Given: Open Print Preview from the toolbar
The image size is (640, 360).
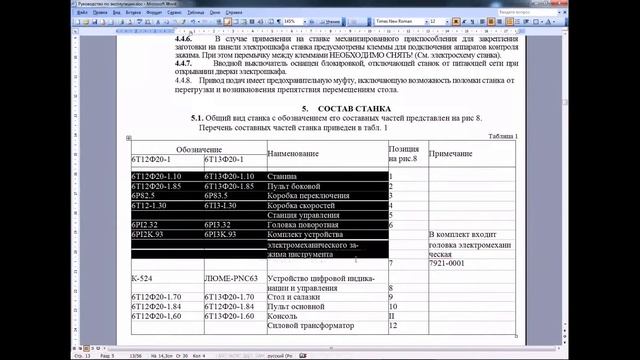Looking at the screenshot, I should [x=130, y=22].
